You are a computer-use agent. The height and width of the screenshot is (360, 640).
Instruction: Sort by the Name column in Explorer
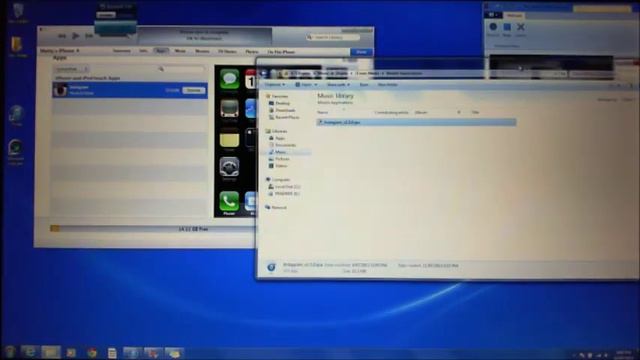click(322, 112)
